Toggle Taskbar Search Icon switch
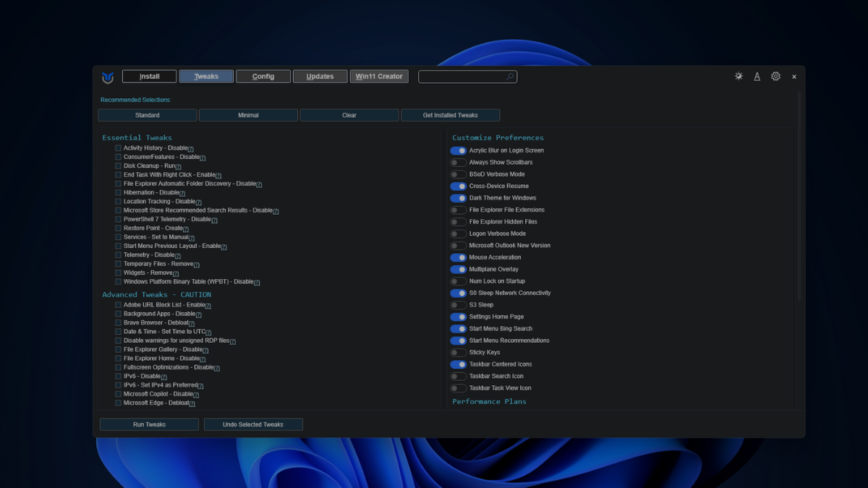This screenshot has height=488, width=868. coord(458,377)
